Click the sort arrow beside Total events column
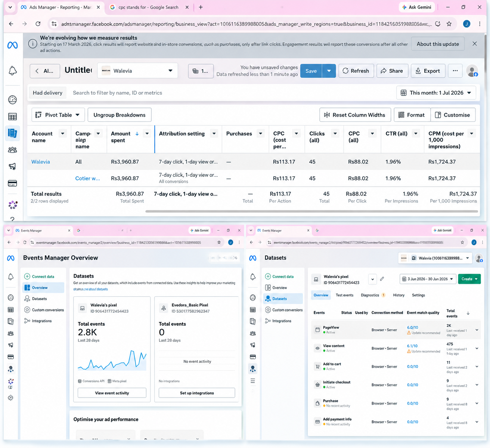The image size is (490, 448). click(468, 313)
